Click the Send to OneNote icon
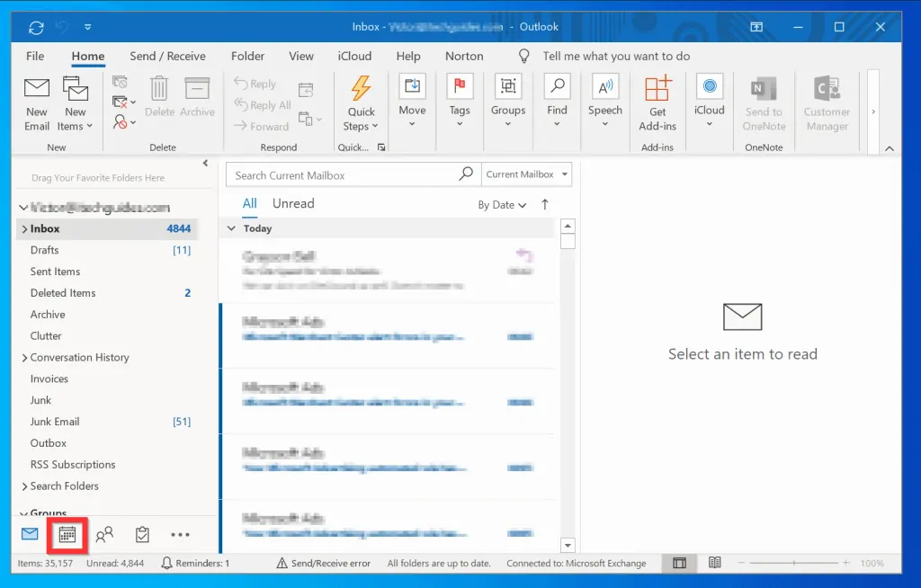The width and height of the screenshot is (921, 588). [764, 102]
